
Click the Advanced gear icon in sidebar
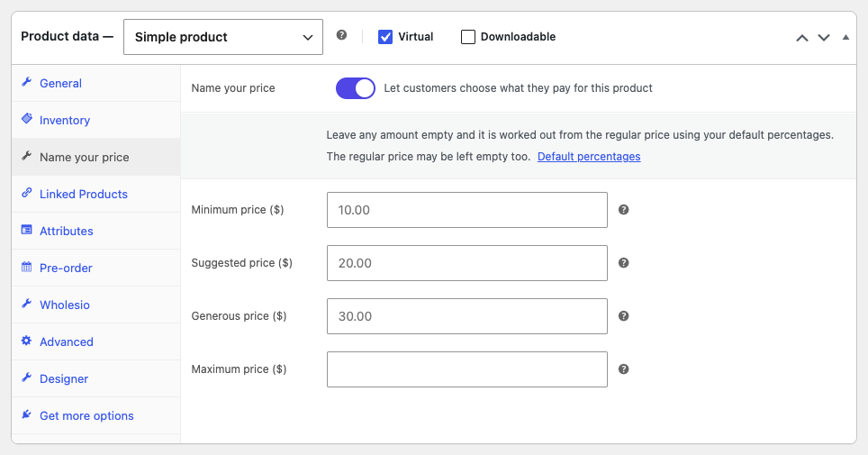click(27, 341)
